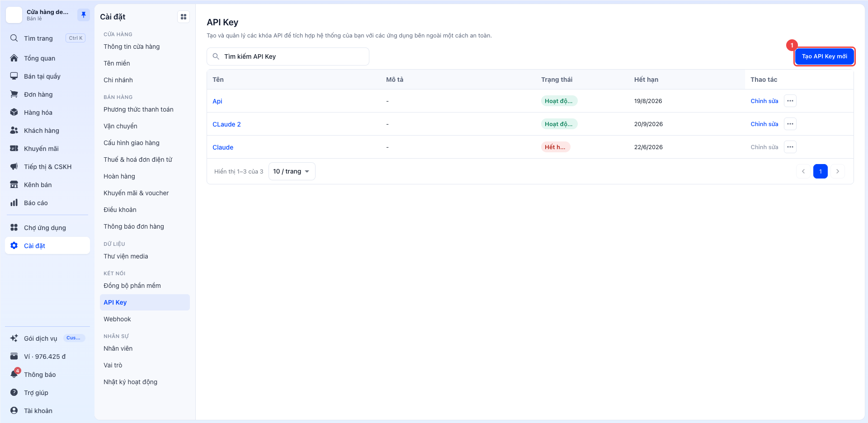Open Khuyến mãi ticket icon
This screenshot has height=423, width=868.
point(14,148)
